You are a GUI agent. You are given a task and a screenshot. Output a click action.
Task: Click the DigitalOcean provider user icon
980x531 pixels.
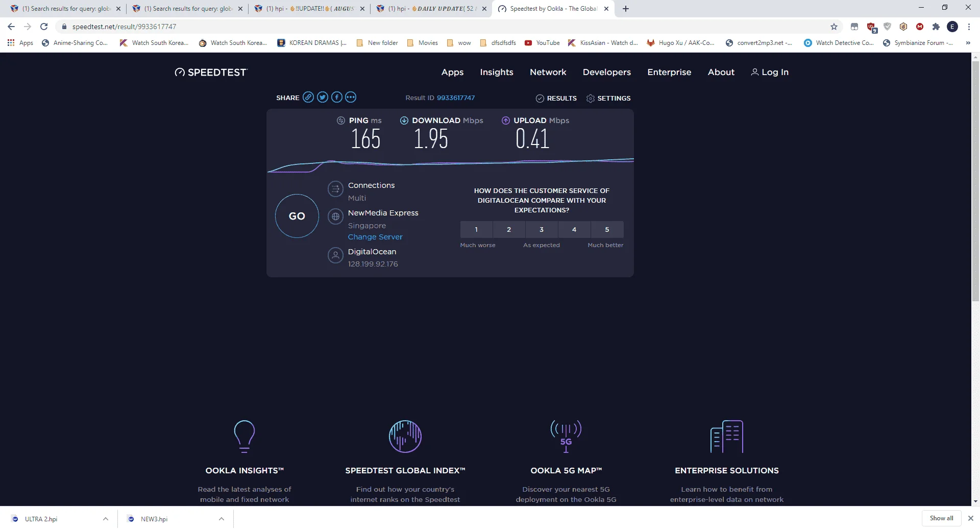pos(335,255)
